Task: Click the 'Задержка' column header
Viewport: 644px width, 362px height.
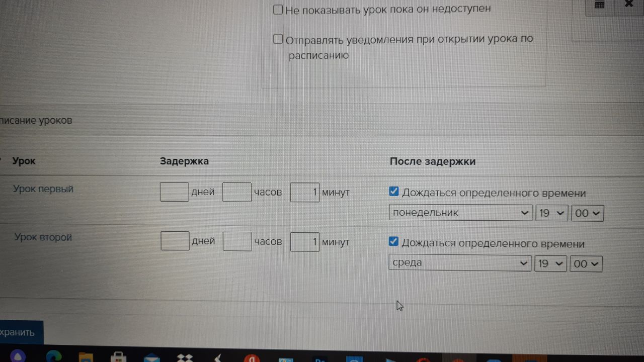Action: (184, 161)
